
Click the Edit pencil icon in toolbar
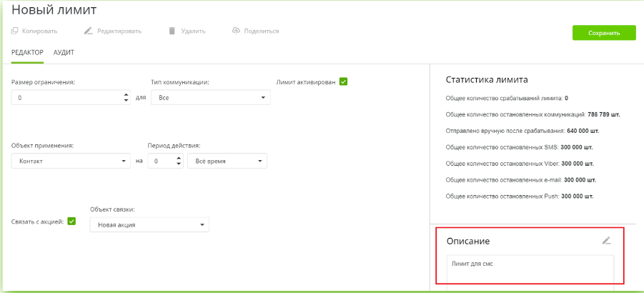[x=89, y=31]
